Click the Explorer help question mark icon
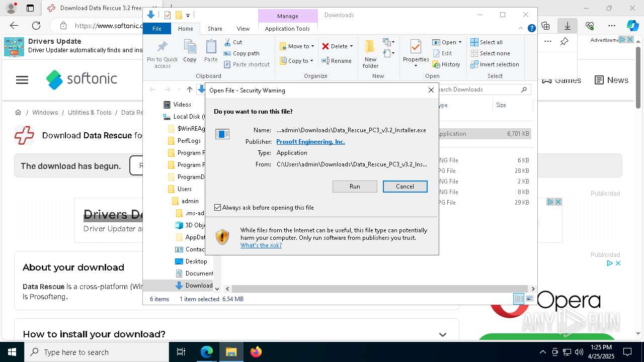 pyautogui.click(x=531, y=29)
